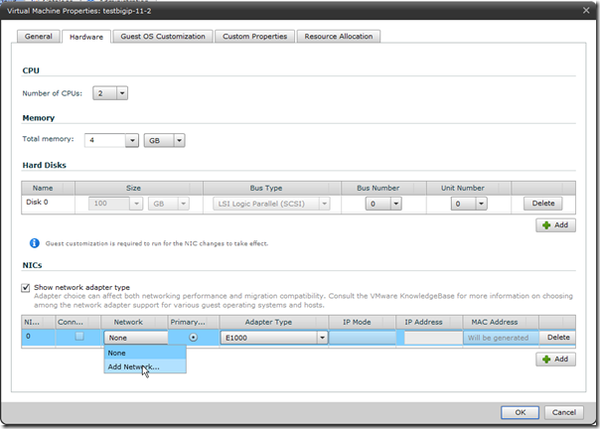This screenshot has height=429, width=600.
Task: Delete Disk 0 from Hard Disks
Action: 543,203
